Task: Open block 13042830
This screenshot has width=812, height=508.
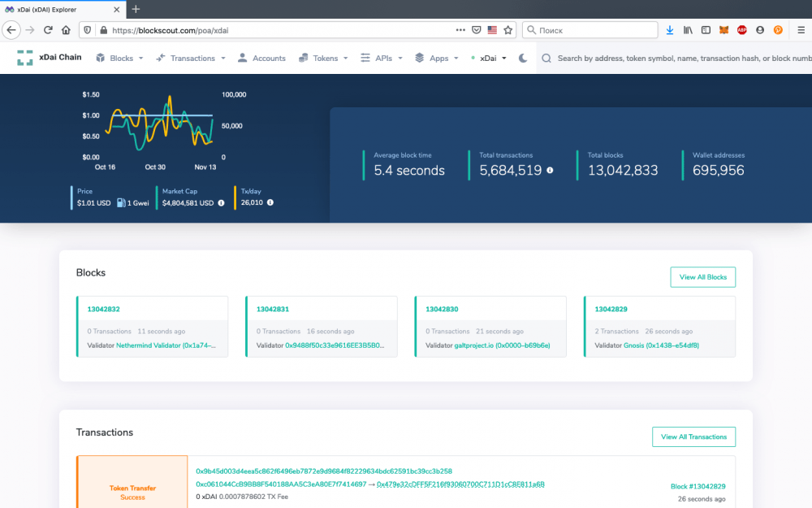Action: click(x=442, y=309)
